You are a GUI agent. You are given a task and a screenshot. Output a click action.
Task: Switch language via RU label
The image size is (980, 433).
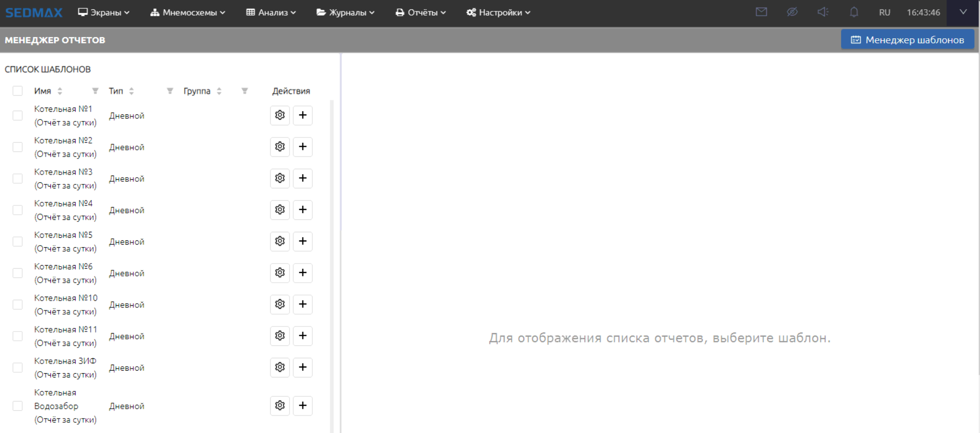(885, 12)
